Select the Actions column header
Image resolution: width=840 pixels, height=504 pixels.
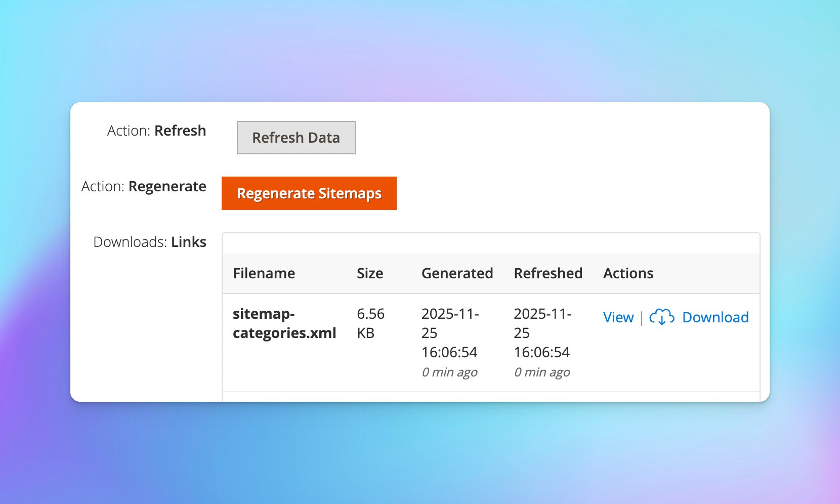(x=628, y=273)
